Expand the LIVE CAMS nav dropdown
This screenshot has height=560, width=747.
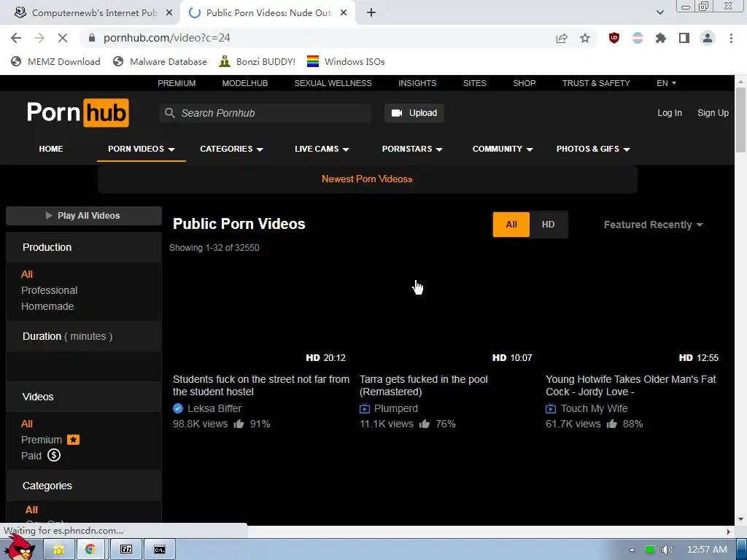(322, 149)
